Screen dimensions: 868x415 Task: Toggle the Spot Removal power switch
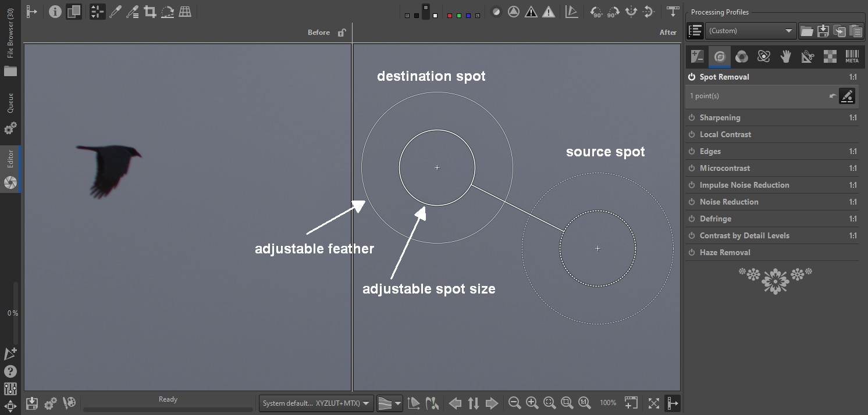692,77
